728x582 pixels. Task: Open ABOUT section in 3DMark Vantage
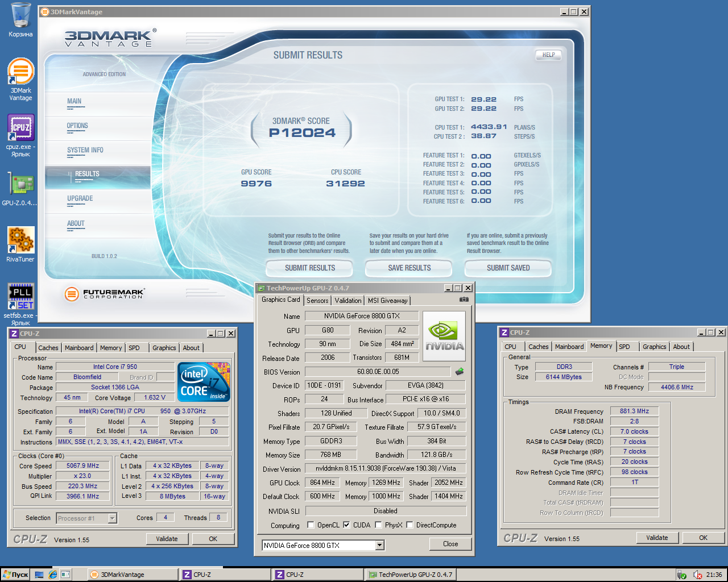click(x=76, y=223)
